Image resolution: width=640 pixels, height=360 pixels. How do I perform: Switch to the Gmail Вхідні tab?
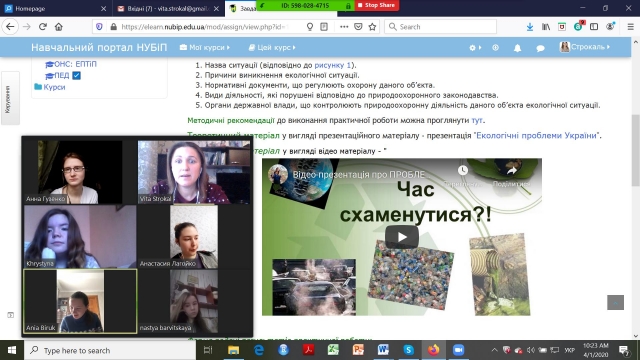(x=168, y=9)
